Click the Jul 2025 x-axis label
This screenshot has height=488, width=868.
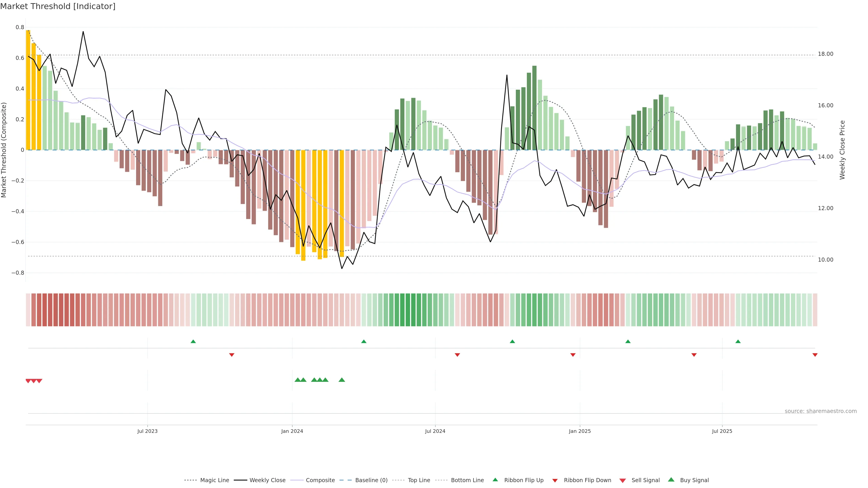722,431
